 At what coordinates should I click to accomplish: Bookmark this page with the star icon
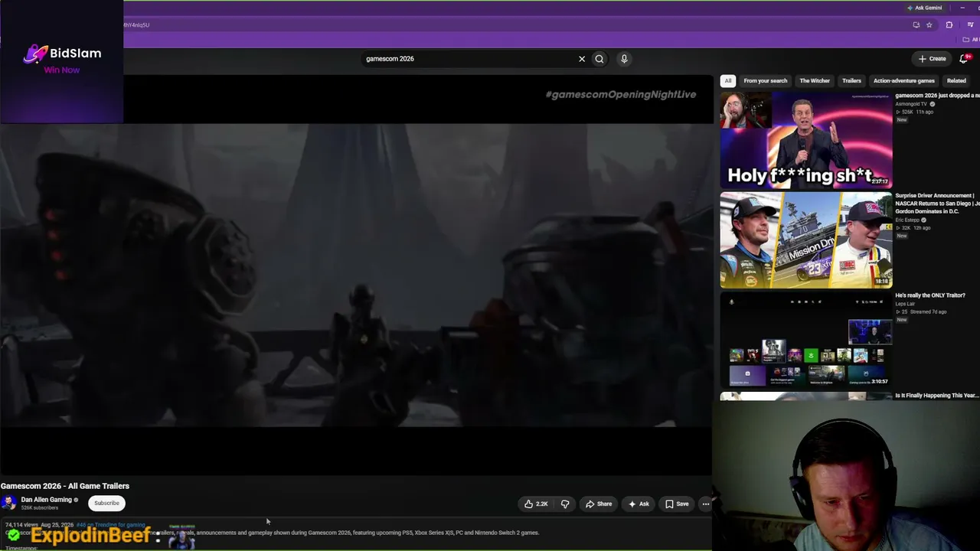[x=929, y=24]
